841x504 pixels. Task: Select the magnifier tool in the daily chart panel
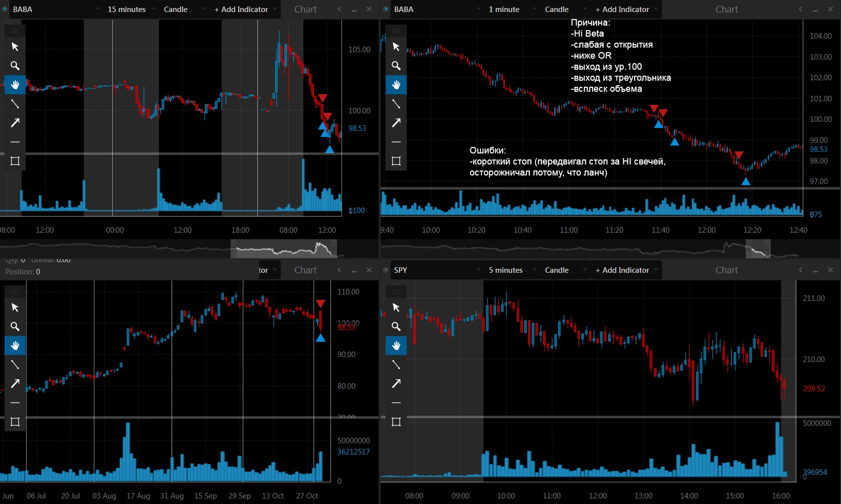tap(15, 326)
